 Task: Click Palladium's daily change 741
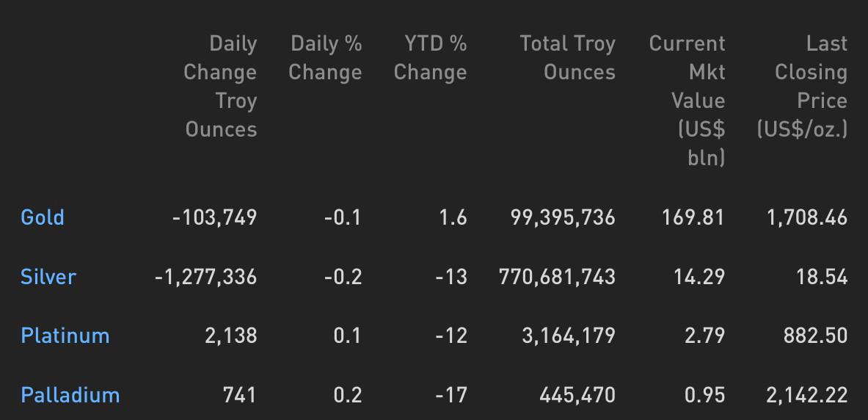click(x=240, y=395)
